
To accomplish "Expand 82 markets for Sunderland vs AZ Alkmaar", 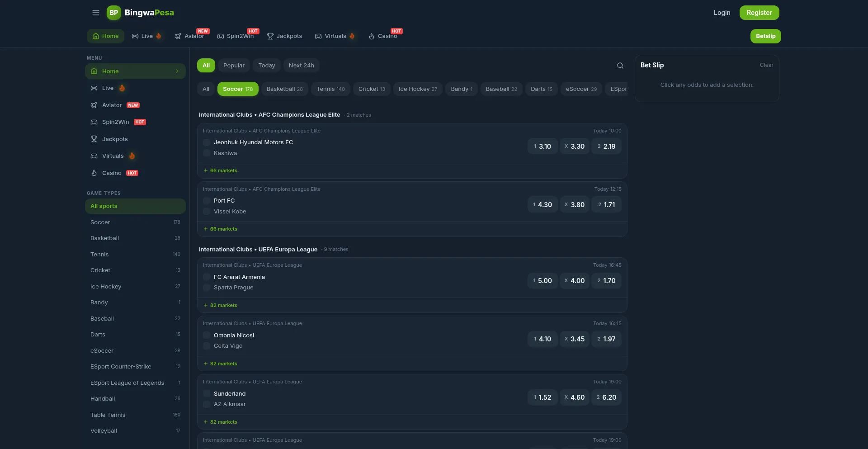I will (221, 422).
